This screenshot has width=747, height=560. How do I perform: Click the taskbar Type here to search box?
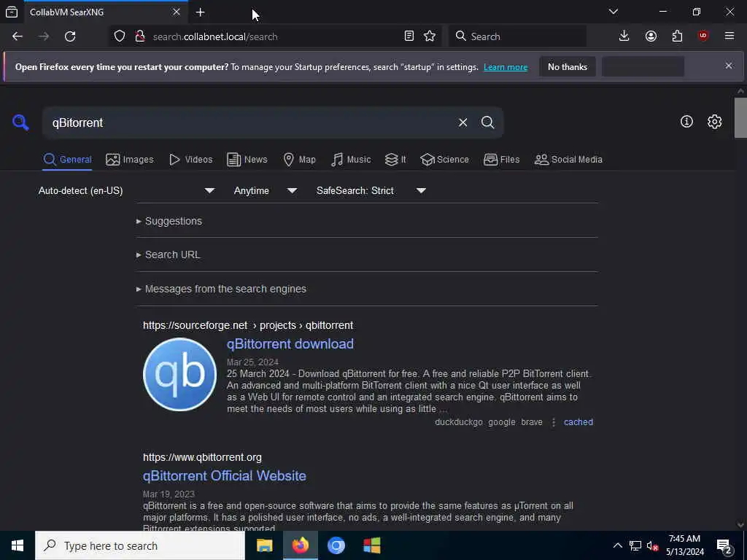point(140,545)
